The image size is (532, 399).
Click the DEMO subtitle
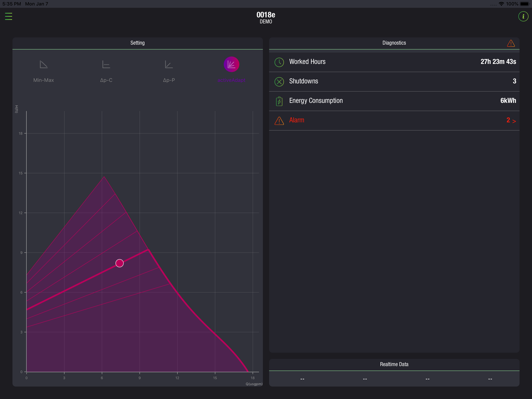[266, 22]
